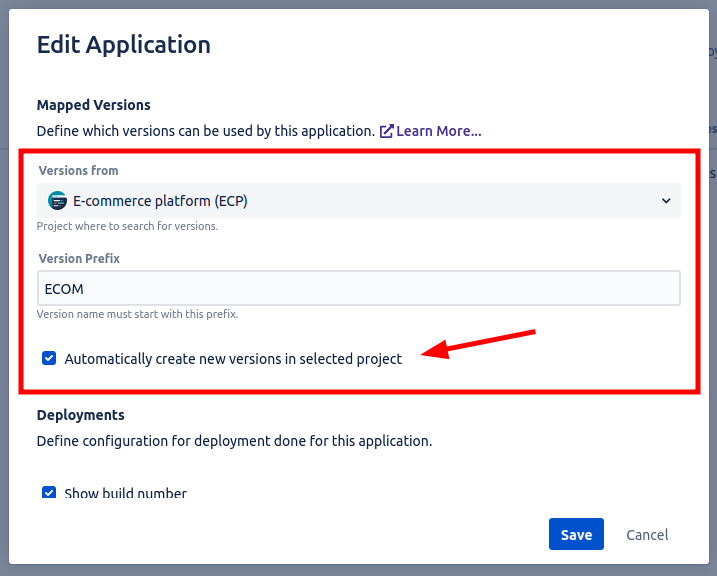Click the ECOM text in the prefix field
Image resolution: width=717 pixels, height=576 pixels.
[64, 289]
